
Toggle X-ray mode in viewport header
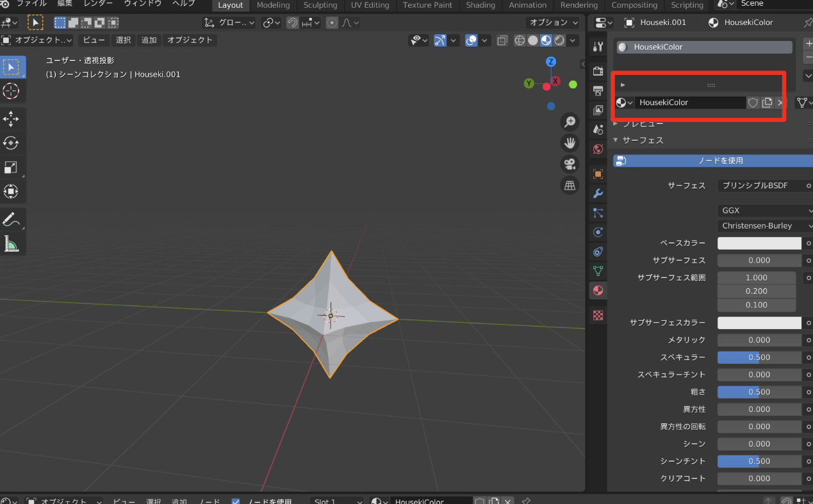tap(502, 40)
